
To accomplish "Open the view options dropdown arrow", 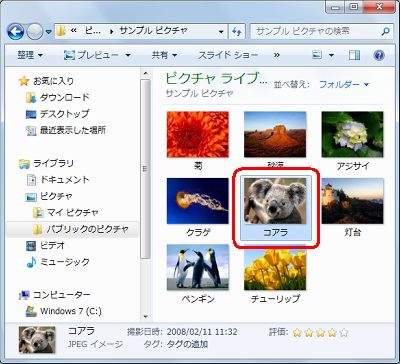I will (331, 55).
